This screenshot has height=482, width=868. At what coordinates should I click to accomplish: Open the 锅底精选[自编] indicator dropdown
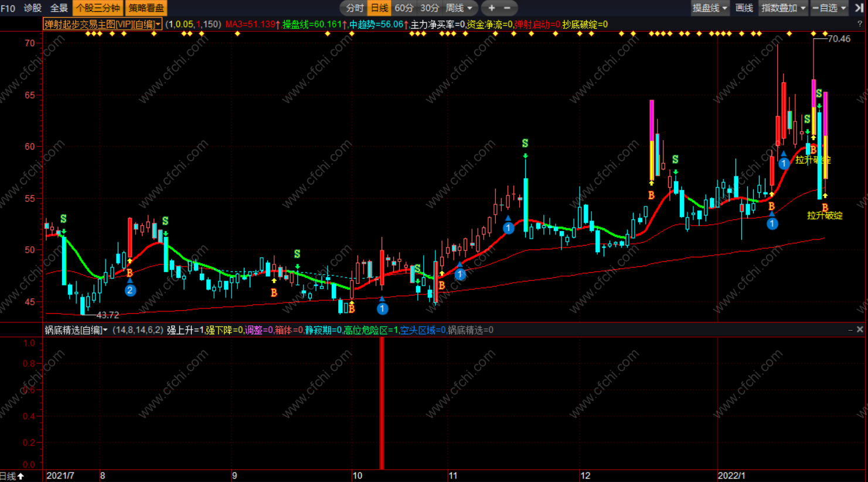[76, 330]
